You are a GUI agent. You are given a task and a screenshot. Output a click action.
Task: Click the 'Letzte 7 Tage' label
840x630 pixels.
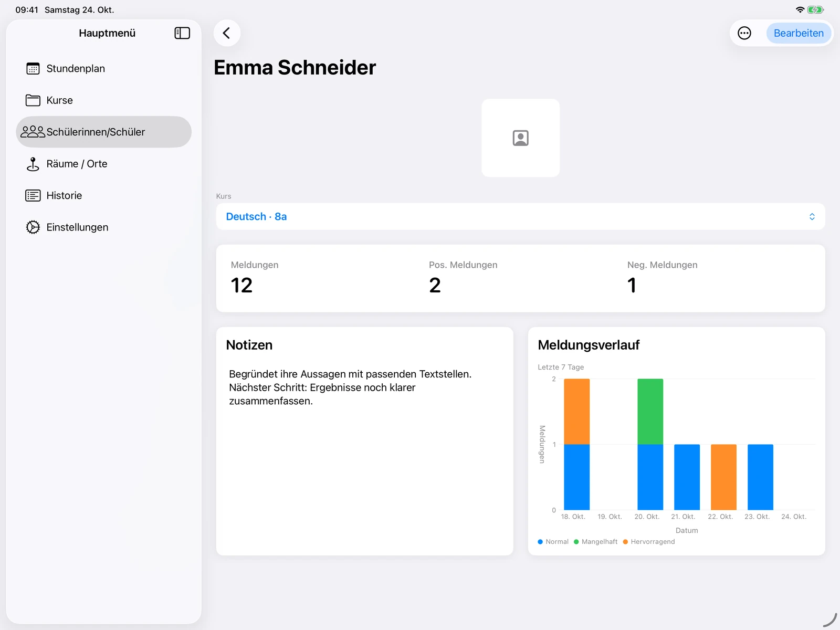pos(561,367)
